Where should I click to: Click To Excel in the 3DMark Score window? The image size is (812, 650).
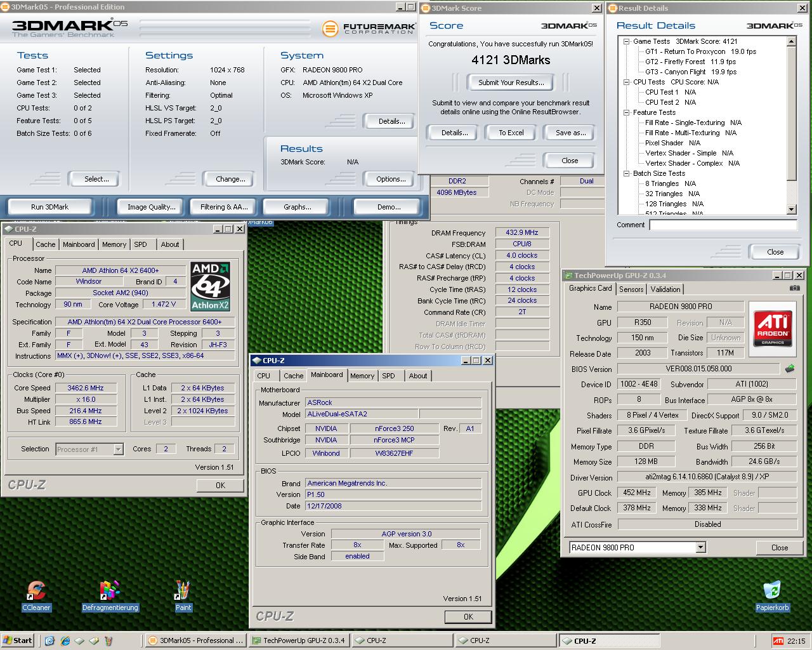tap(511, 133)
